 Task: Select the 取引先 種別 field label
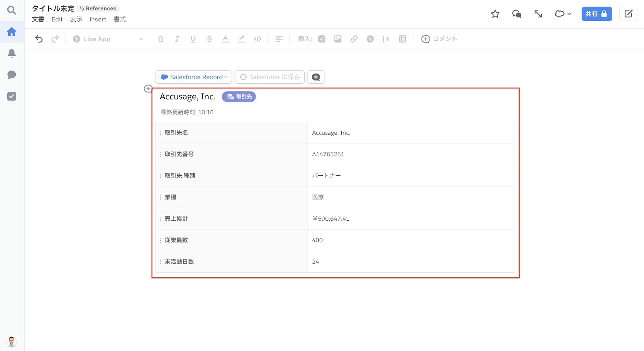(180, 176)
